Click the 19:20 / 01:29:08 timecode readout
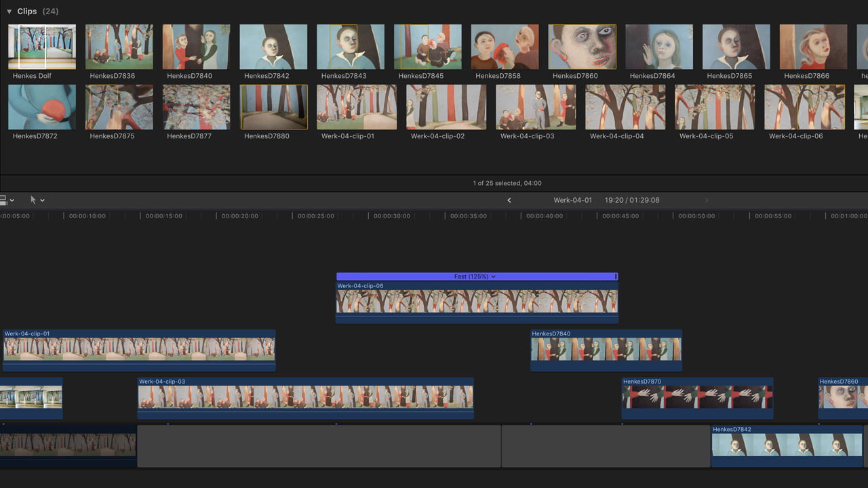This screenshot has height=488, width=868. pos(632,201)
